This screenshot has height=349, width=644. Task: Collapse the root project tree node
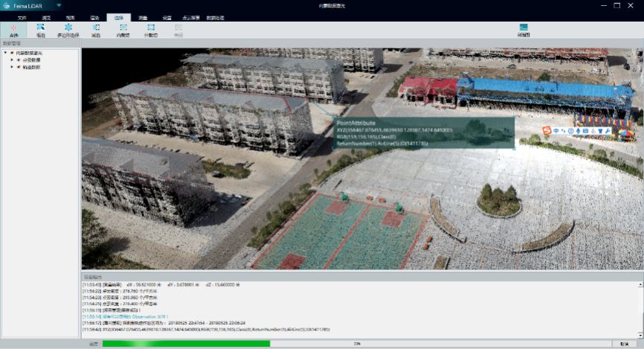[4, 53]
